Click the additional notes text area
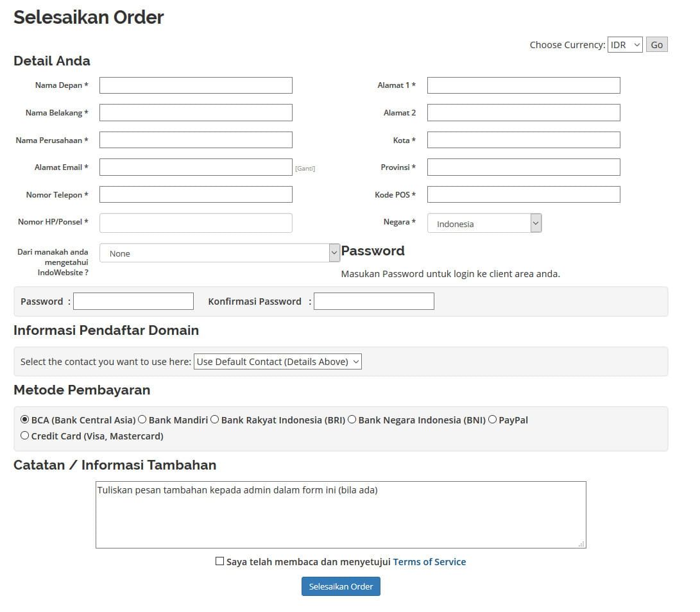 pos(340,520)
